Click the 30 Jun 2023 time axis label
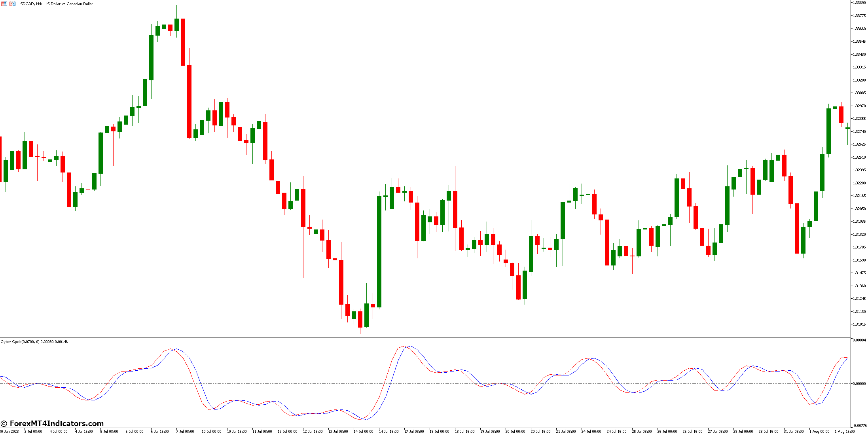Screen dimensions: 868x434 9,432
